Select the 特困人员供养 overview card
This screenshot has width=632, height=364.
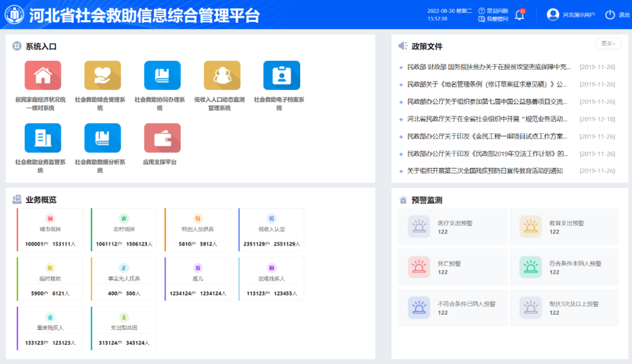coord(198,230)
